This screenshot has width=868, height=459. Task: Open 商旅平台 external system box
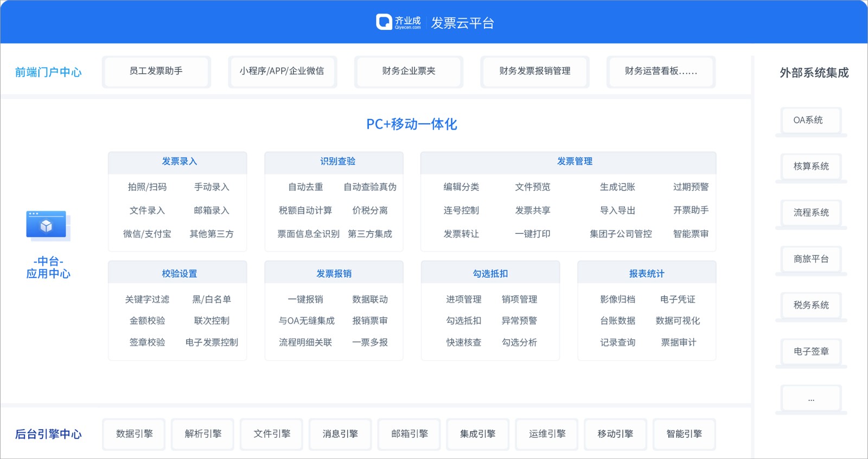pos(811,259)
